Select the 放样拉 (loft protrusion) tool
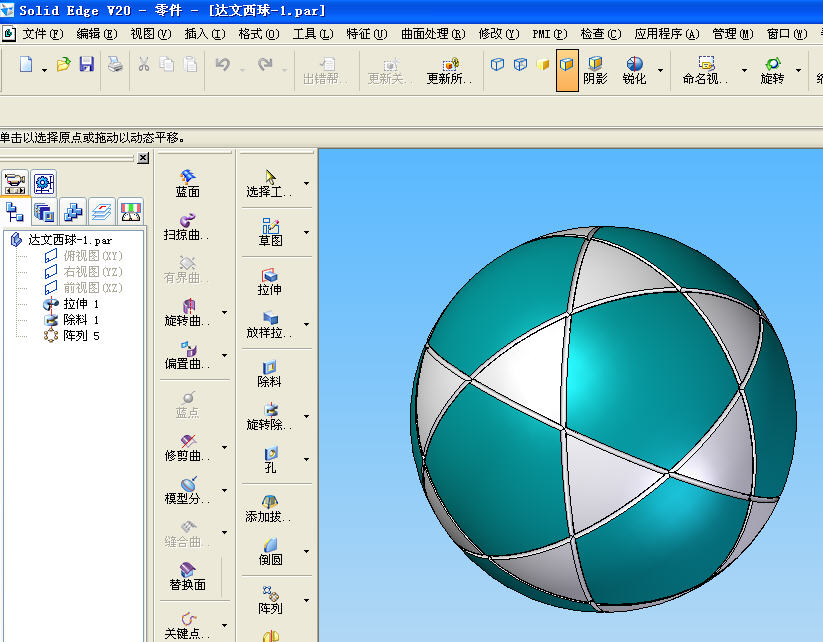 tap(269, 324)
